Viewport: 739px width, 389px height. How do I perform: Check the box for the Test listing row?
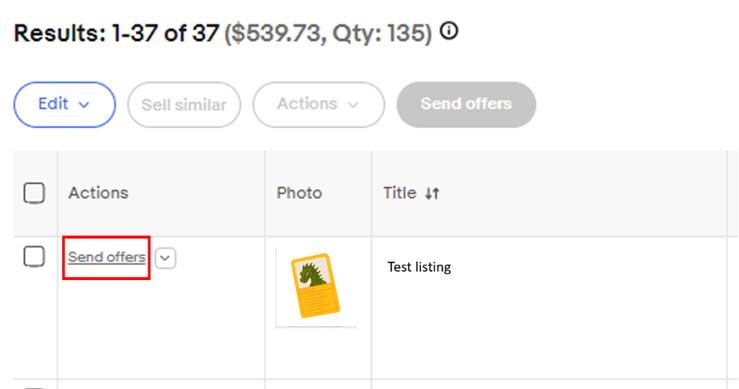pyautogui.click(x=34, y=257)
